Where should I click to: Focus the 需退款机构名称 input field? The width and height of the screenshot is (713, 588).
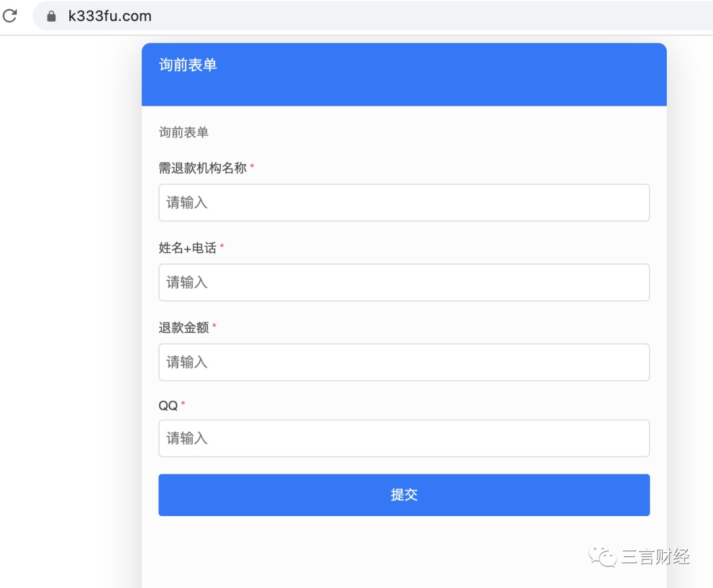point(404,203)
